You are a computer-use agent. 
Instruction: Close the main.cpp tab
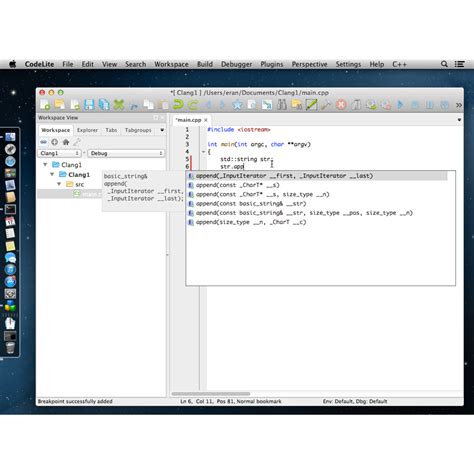[x=206, y=120]
